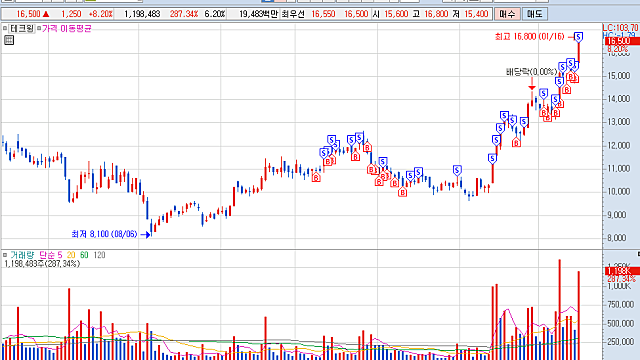Image resolution: width=640 pixels, height=360 pixels.
Task: Click current price 16,500 with up triangle
Action: (33, 14)
